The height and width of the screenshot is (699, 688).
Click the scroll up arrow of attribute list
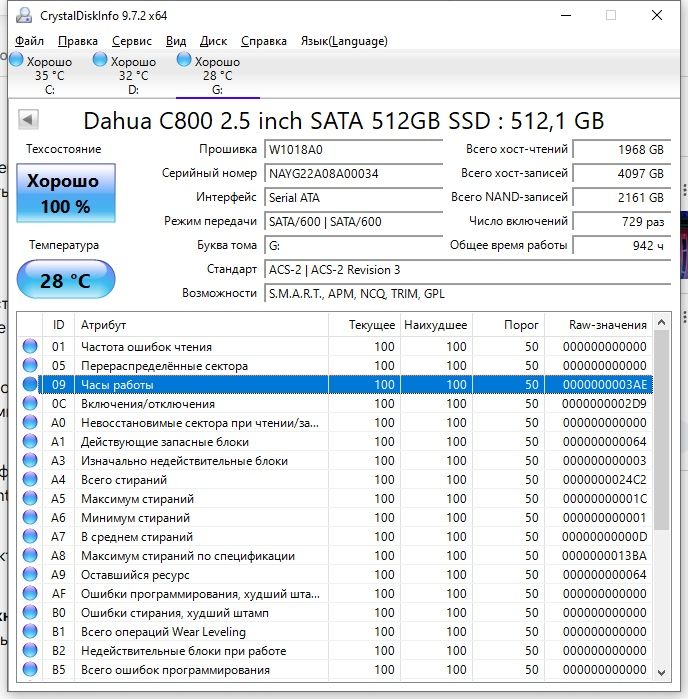pos(662,322)
